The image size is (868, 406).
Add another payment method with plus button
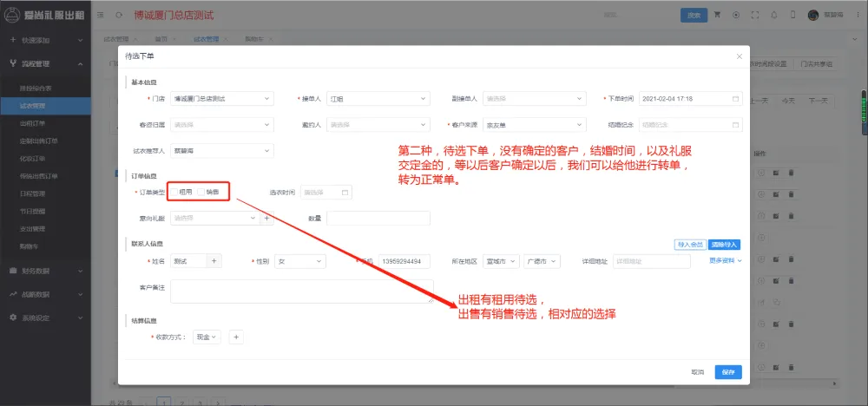click(x=234, y=337)
